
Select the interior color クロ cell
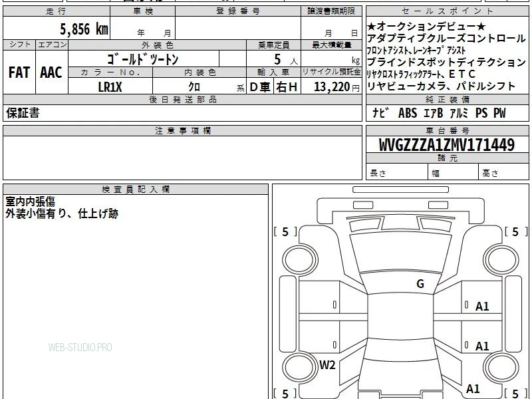point(199,86)
